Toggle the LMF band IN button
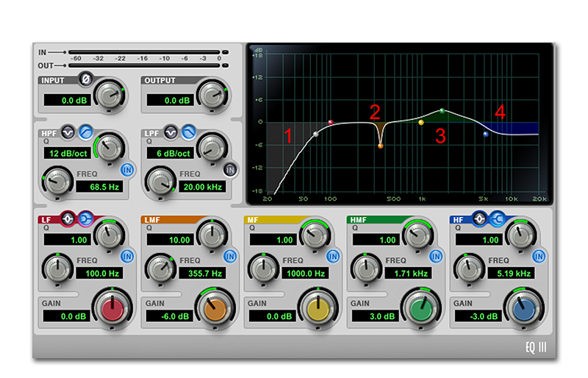The image size is (588, 378). [230, 256]
